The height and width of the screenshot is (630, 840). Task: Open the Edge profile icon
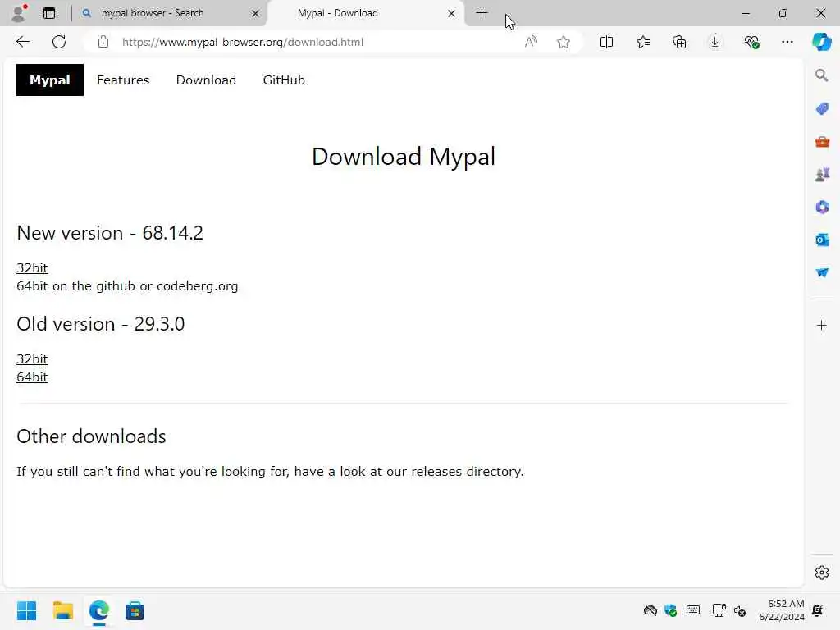tap(19, 13)
